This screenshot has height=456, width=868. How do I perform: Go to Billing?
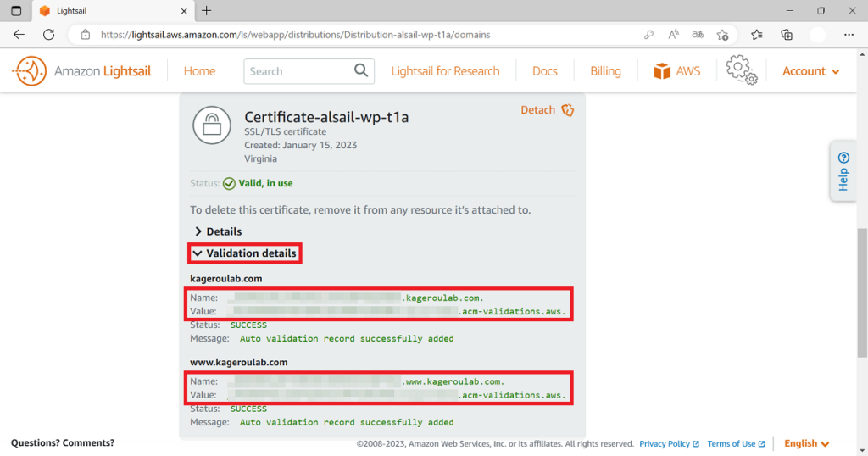pos(605,71)
